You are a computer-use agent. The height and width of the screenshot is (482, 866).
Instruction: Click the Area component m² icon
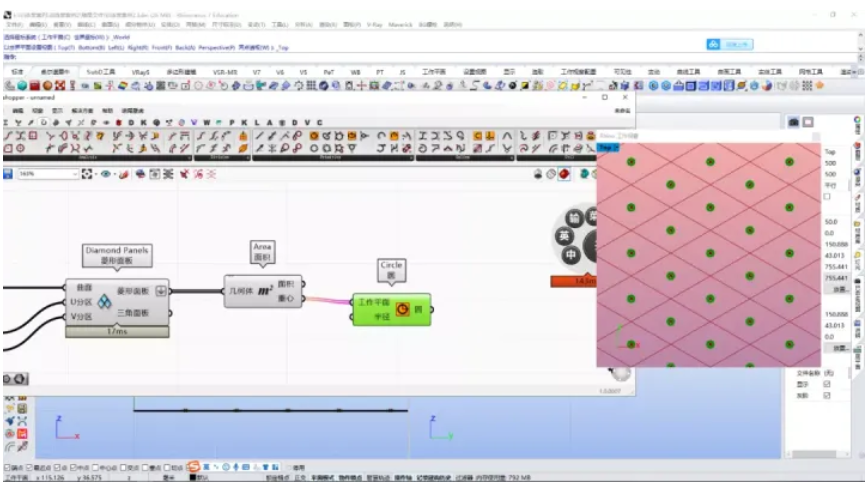coord(266,290)
